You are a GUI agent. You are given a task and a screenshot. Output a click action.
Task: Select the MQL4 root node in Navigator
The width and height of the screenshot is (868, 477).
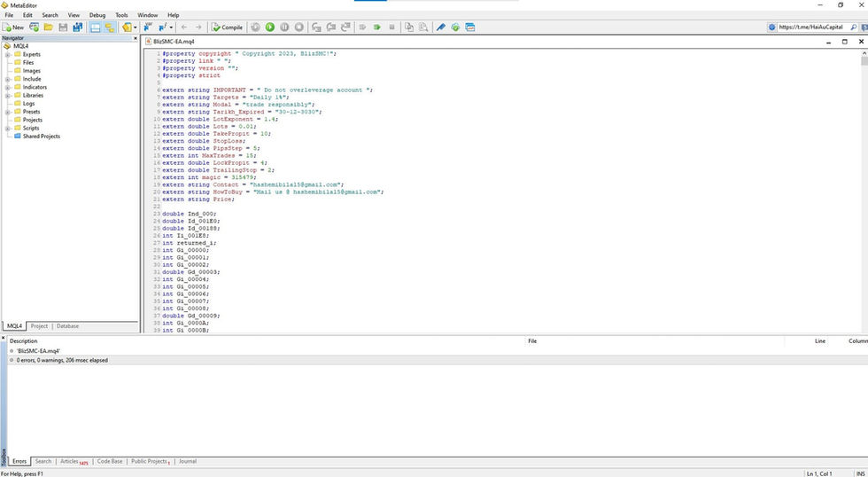[21, 46]
